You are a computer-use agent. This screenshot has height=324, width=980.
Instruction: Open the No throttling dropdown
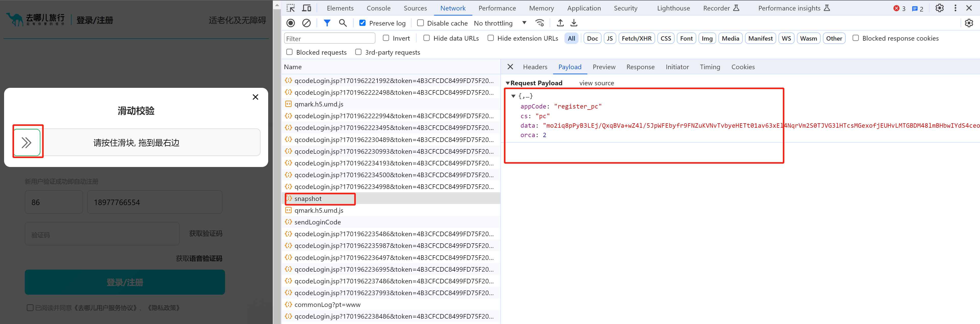pyautogui.click(x=500, y=23)
